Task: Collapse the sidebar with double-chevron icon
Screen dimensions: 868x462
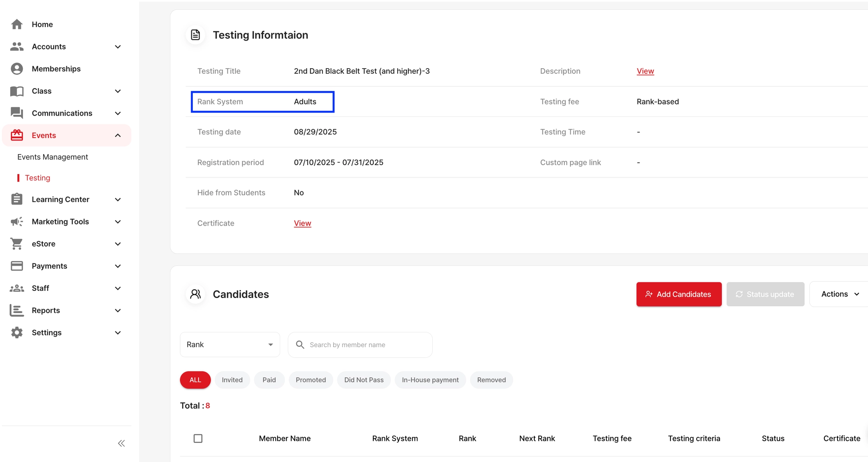Action: point(121,443)
